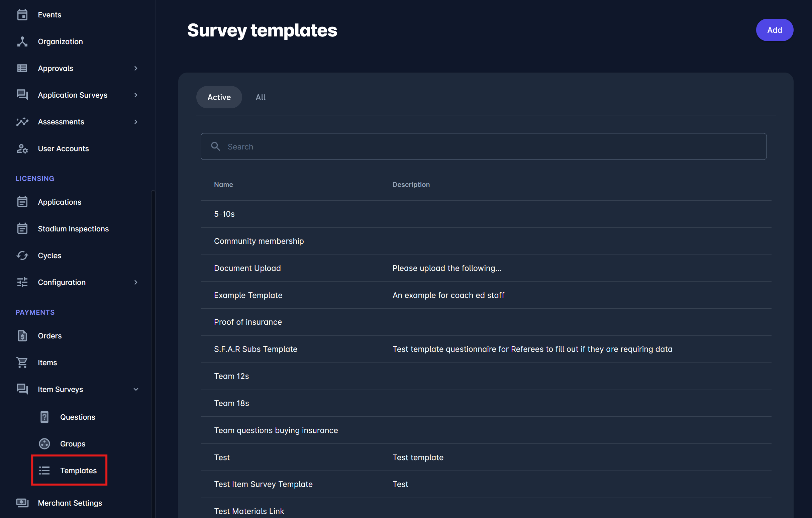Click the Stadium Inspections icon

pos(22,229)
